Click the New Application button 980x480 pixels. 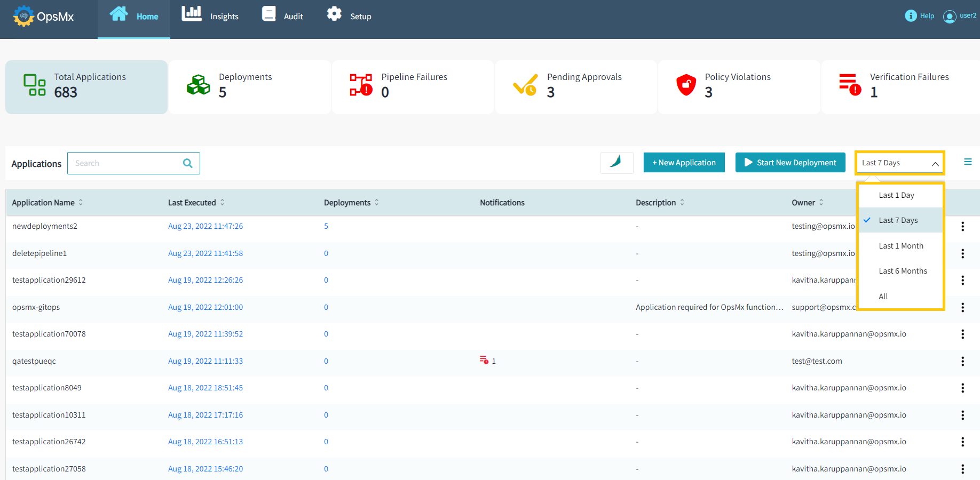pos(684,163)
